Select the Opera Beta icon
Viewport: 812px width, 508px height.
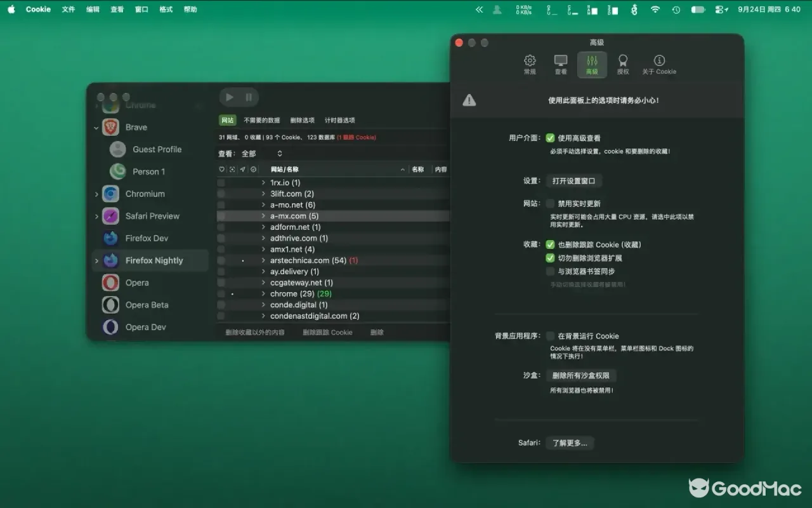coord(110,305)
